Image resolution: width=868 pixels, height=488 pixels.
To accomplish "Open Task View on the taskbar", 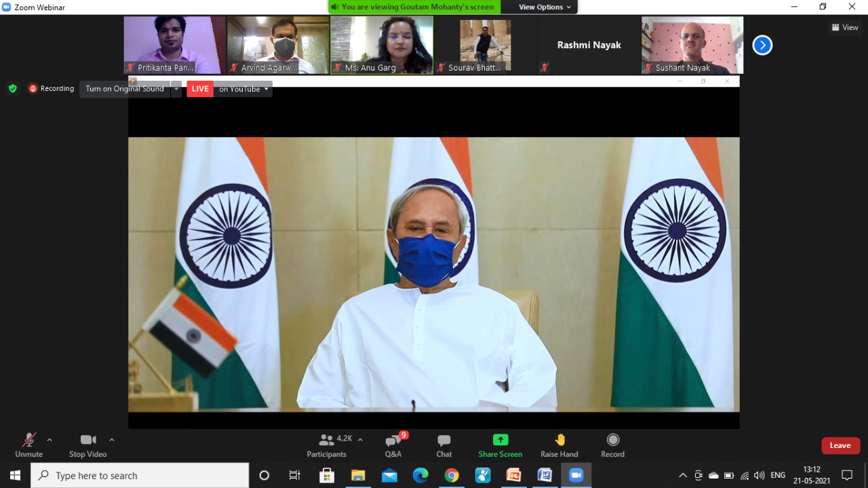I will pos(294,475).
